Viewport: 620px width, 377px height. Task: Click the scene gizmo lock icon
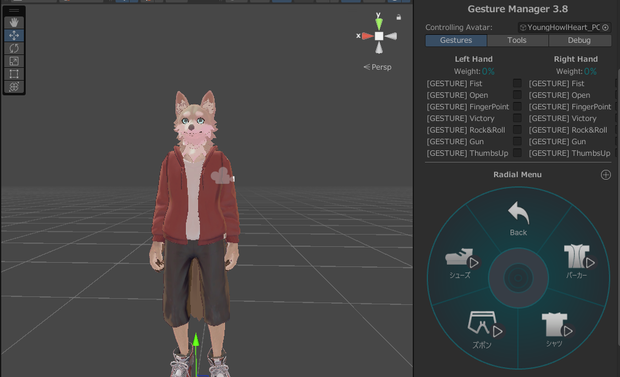pyautogui.click(x=399, y=17)
